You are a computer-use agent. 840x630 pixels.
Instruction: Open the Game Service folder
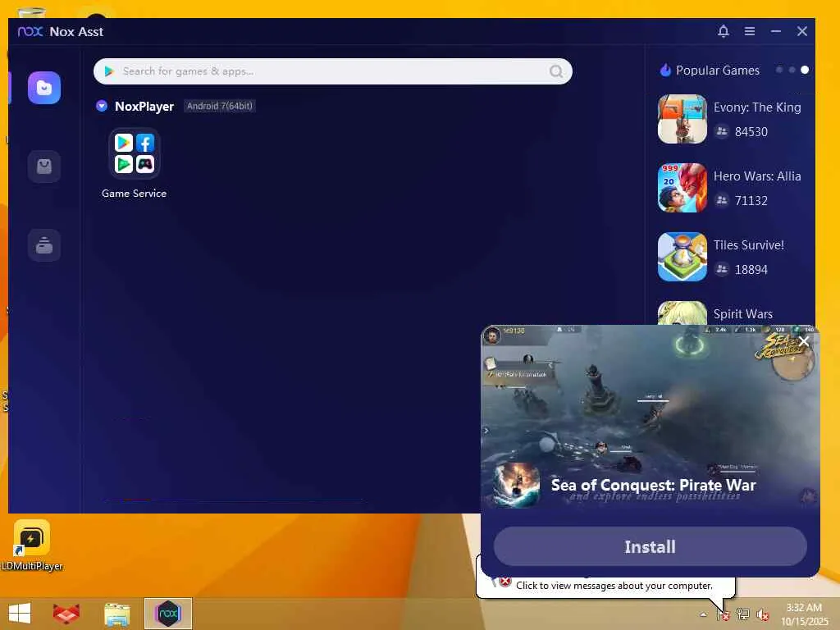(134, 153)
